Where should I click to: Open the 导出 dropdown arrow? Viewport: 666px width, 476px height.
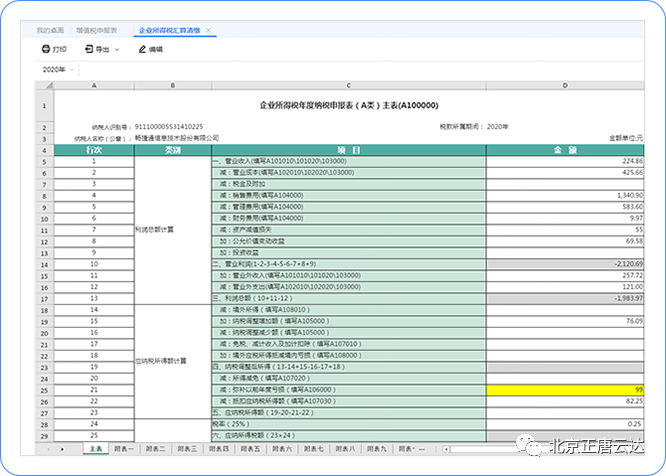tap(117, 50)
